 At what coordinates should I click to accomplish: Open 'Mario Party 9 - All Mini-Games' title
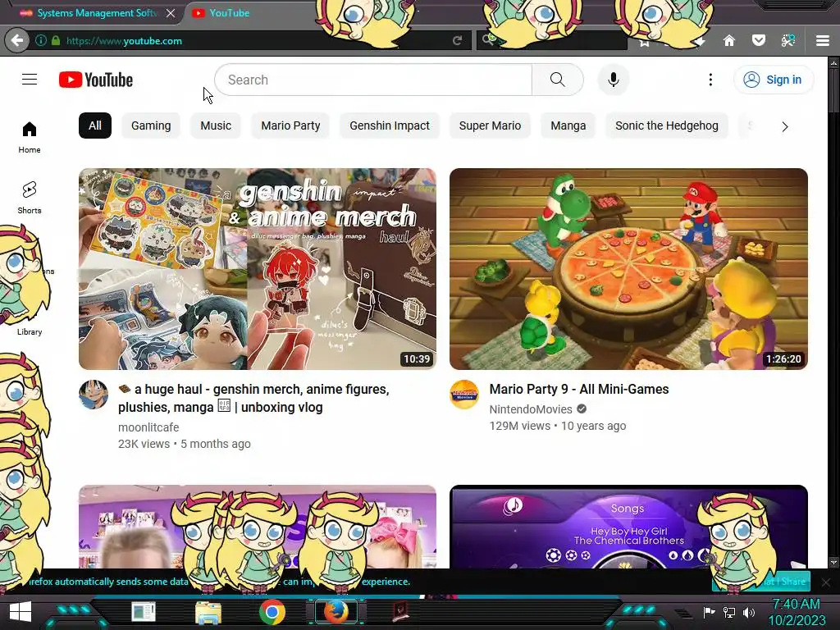point(579,390)
